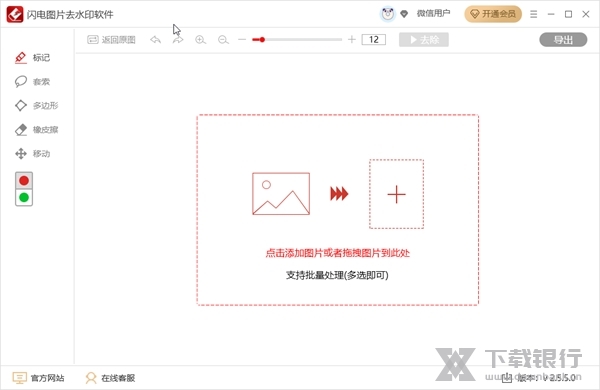Open the hamburger main menu
Screen dimensions: 600x390
pos(533,14)
